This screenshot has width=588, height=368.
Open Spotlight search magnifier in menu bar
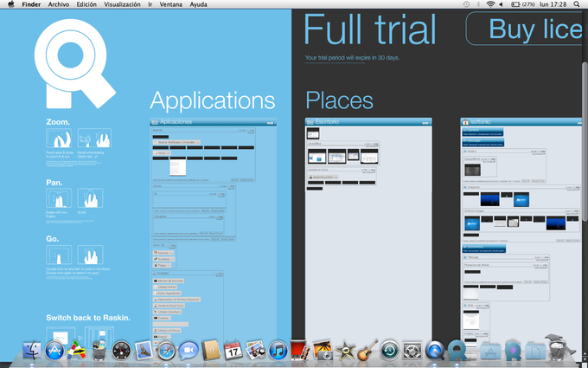click(577, 4)
